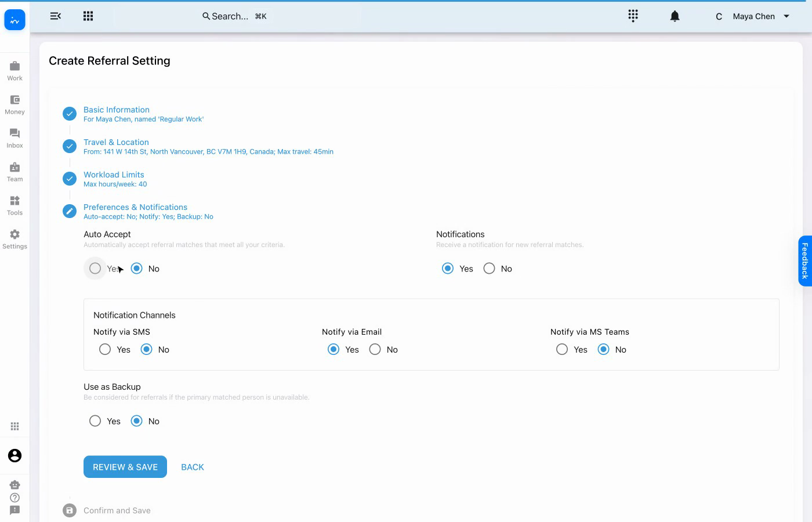Open the Team section in sidebar
Image resolution: width=812 pixels, height=522 pixels.
point(14,172)
